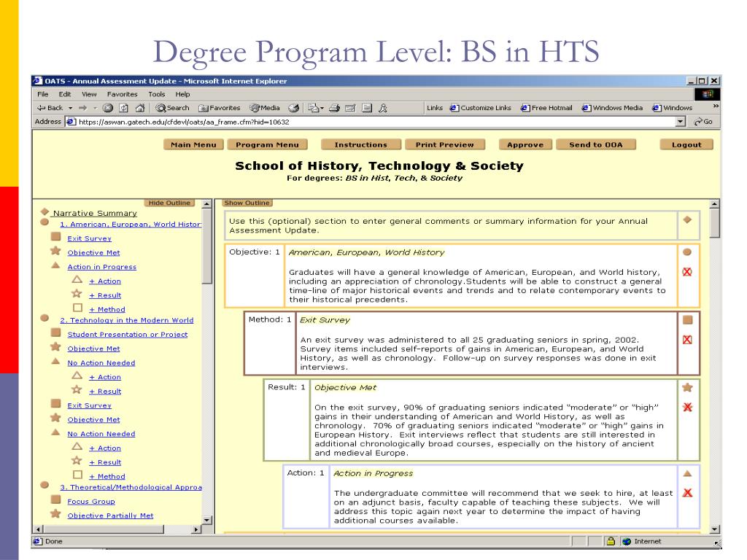
Task: Open the Tools menu
Action: pyautogui.click(x=156, y=94)
